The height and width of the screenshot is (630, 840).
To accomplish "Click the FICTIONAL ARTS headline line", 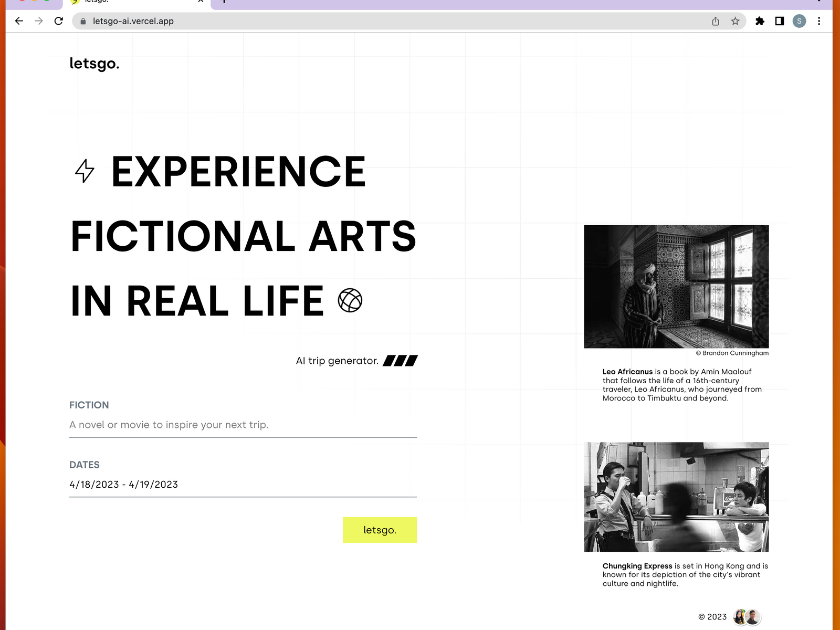I will (244, 236).
